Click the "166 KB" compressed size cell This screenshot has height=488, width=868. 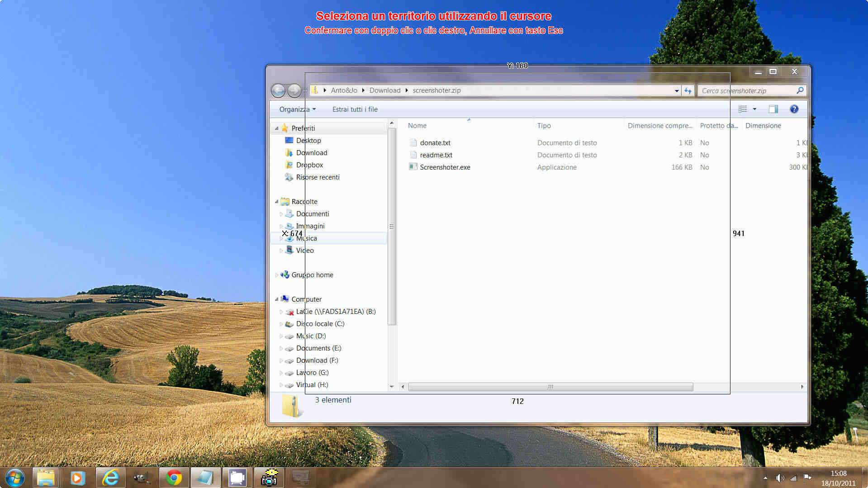point(682,167)
